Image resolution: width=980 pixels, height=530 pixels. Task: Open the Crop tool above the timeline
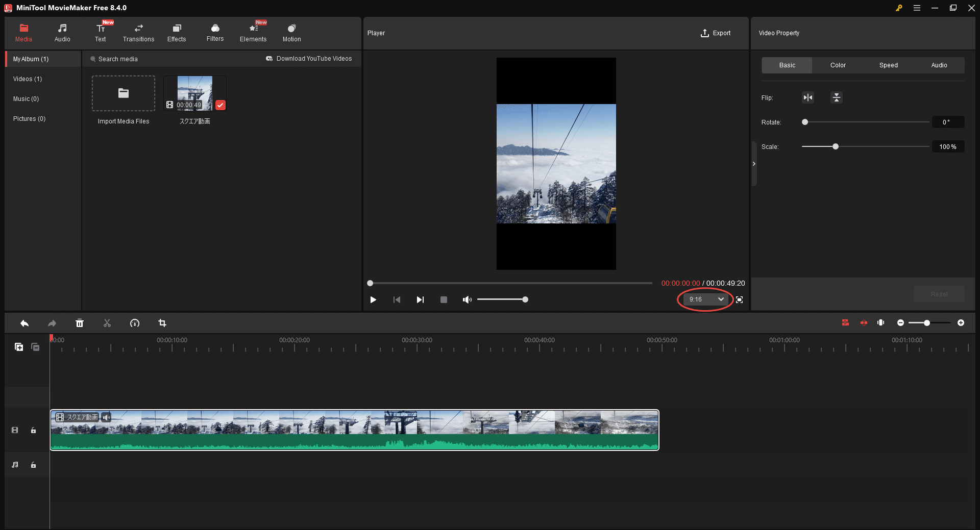coord(162,323)
